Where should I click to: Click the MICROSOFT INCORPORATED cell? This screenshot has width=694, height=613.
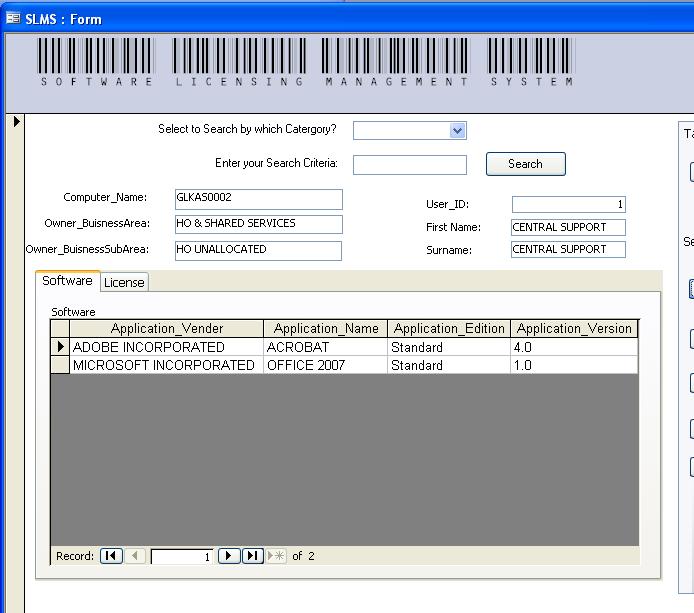coord(166,365)
